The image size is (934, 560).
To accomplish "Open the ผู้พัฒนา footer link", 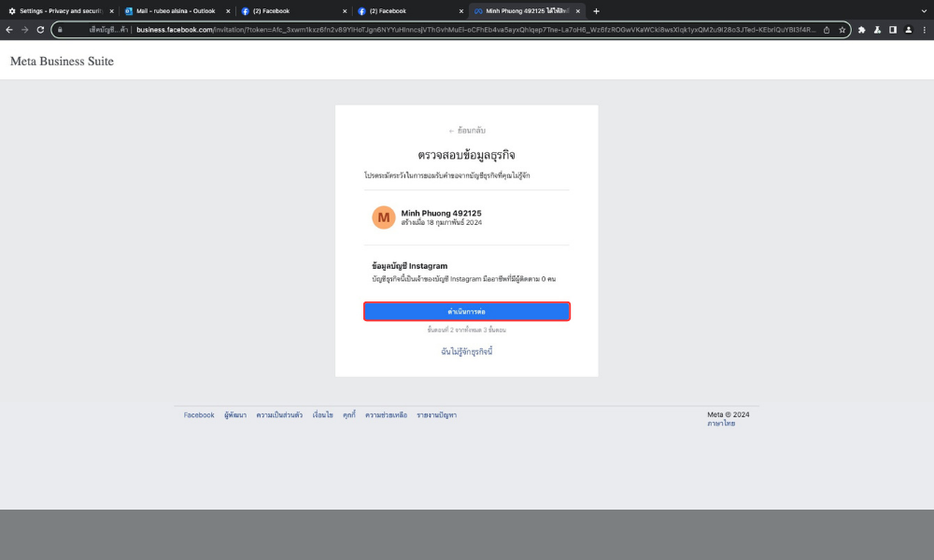I will (x=235, y=415).
